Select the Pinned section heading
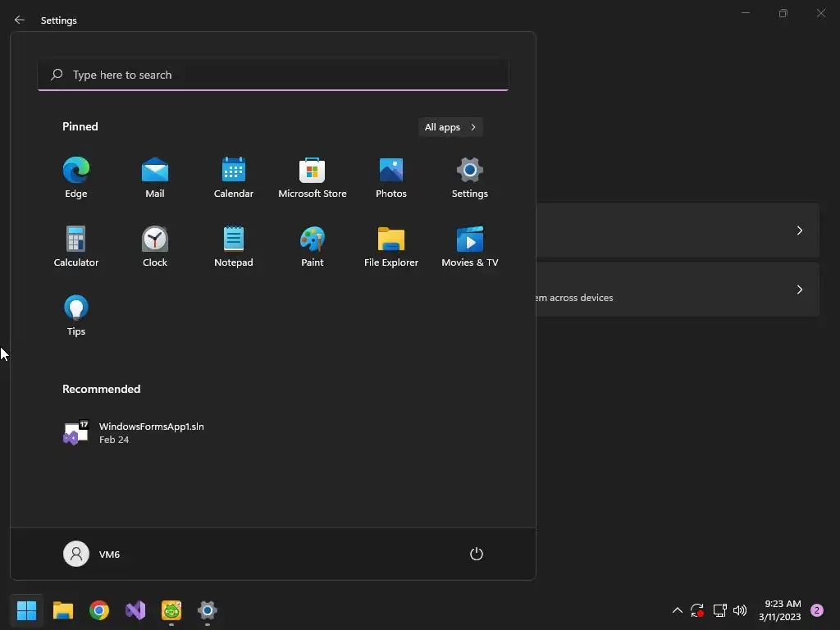The image size is (840, 630). pyautogui.click(x=80, y=126)
